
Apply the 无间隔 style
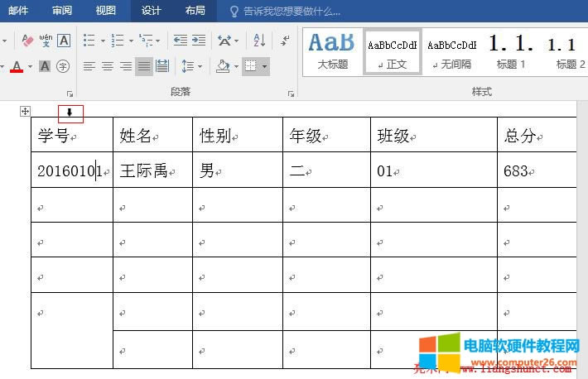452,52
